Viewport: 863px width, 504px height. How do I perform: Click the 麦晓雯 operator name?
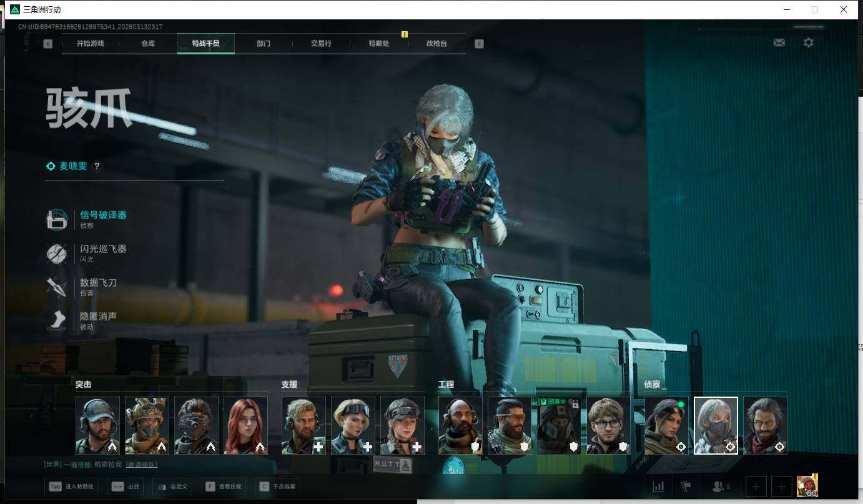pos(73,166)
